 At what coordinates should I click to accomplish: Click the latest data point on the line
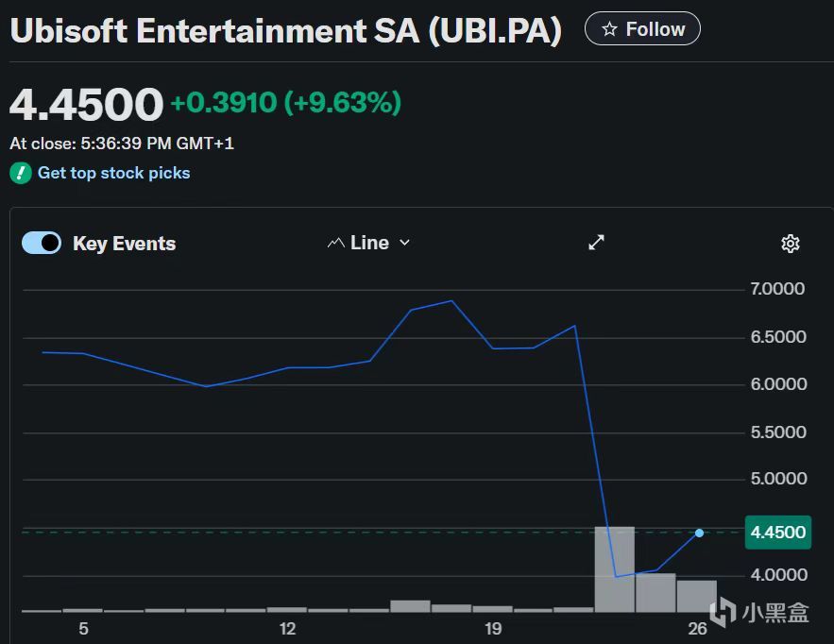point(699,533)
